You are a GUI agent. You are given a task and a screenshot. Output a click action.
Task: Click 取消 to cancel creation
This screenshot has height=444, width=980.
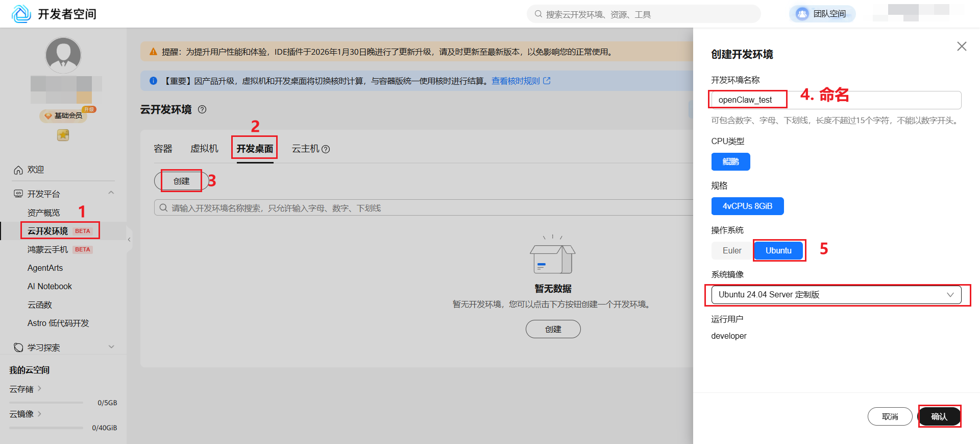tap(890, 416)
